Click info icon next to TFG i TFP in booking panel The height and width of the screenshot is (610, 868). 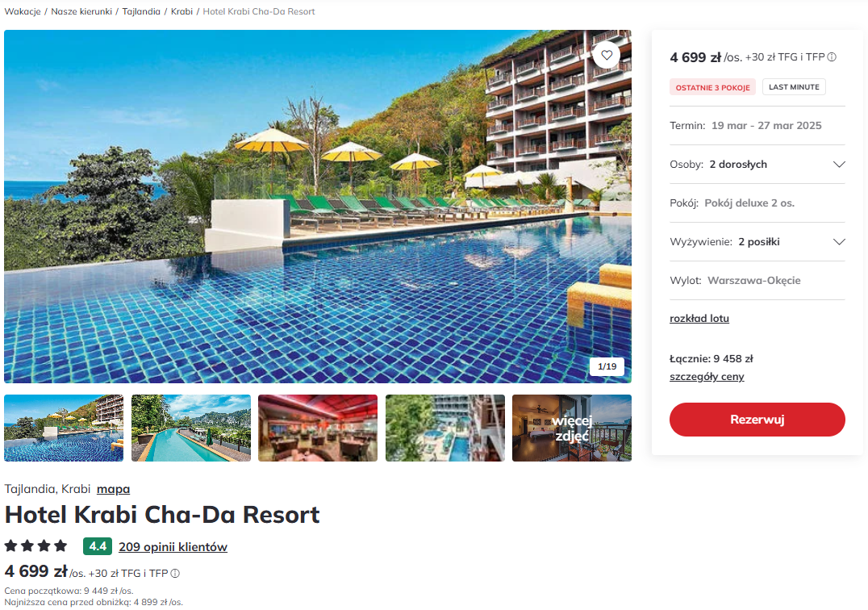tap(832, 57)
